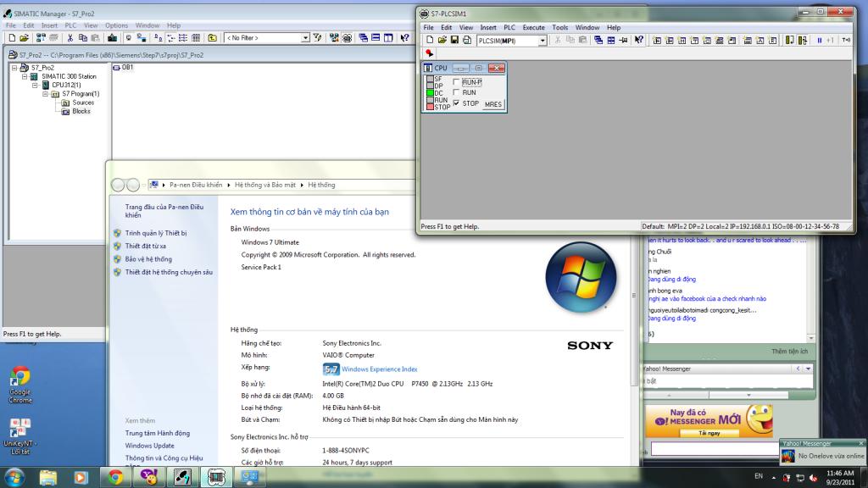
Task: Click Copy icon in SIMATIC Manager toolbar
Action: click(x=83, y=37)
